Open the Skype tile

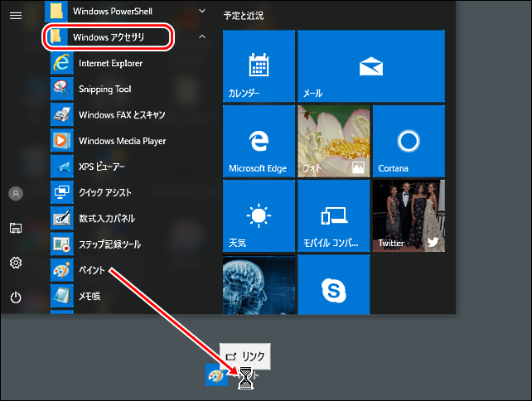334,285
